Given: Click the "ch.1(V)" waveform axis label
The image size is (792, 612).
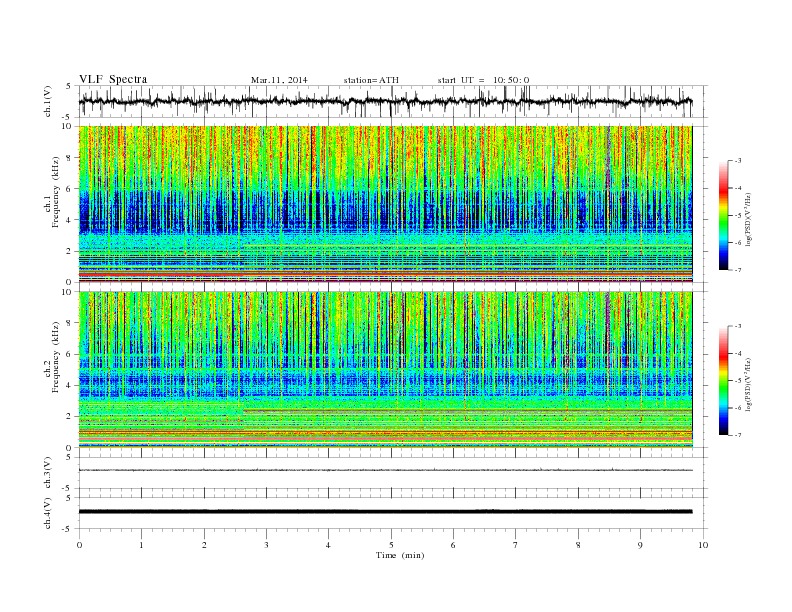Looking at the screenshot, I should click(x=48, y=101).
